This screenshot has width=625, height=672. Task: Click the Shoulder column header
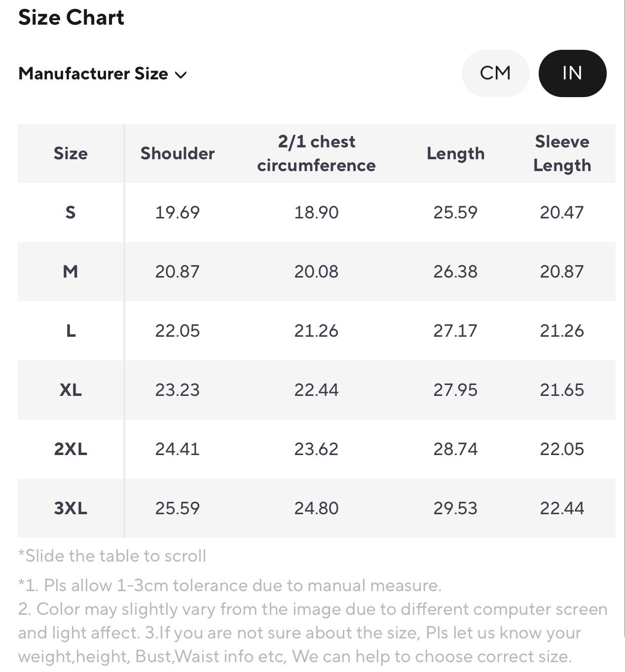(x=178, y=153)
